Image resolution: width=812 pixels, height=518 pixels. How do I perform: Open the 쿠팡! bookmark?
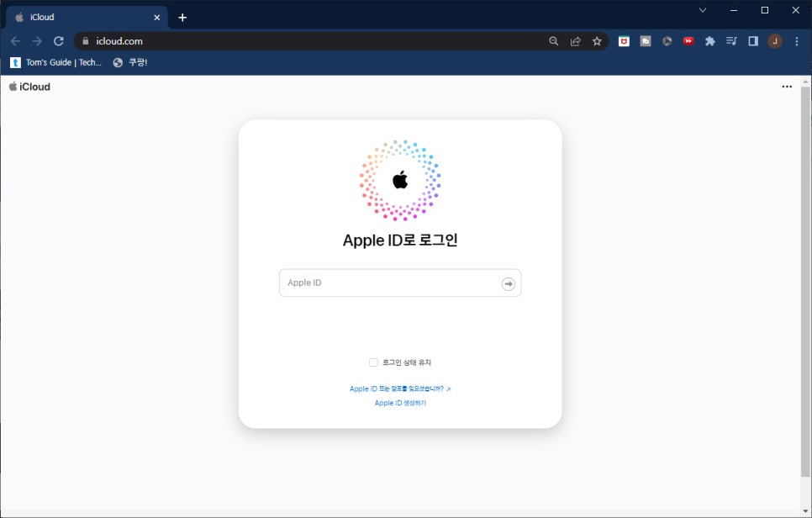click(130, 62)
